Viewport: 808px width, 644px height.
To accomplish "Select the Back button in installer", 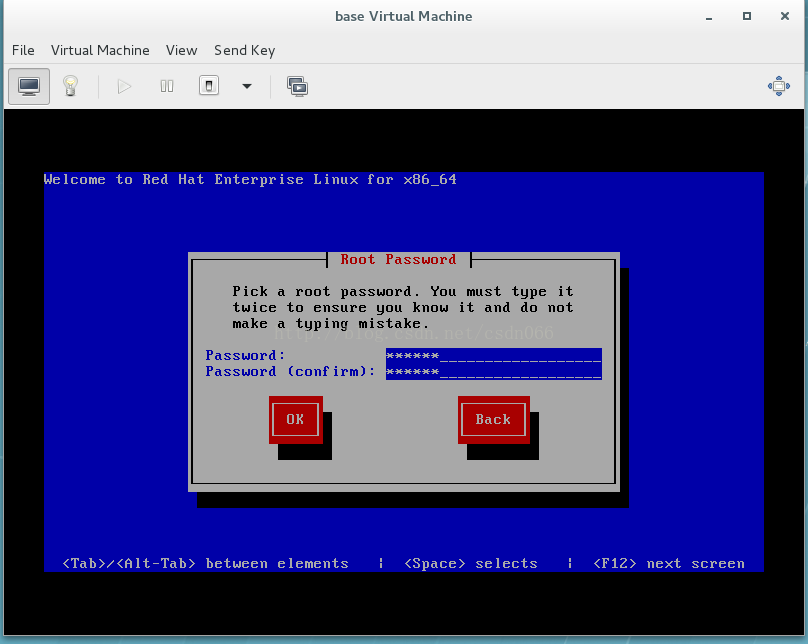I will [493, 419].
